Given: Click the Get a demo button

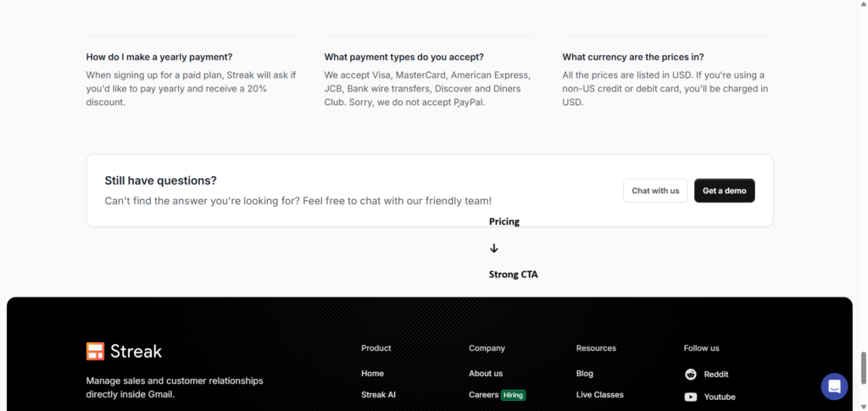Looking at the screenshot, I should click(x=725, y=191).
